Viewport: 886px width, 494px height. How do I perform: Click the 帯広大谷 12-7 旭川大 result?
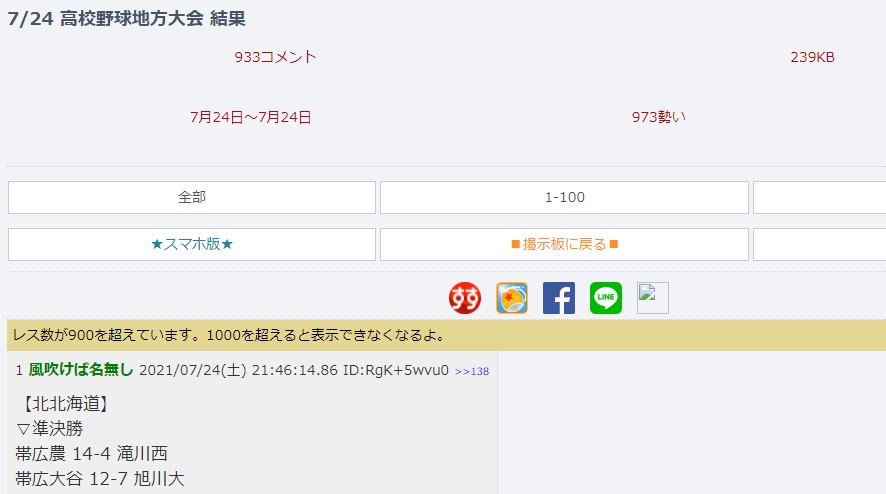tap(100, 479)
